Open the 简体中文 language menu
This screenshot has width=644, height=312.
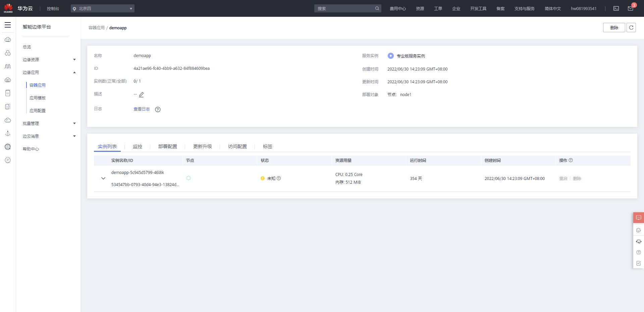pos(553,9)
